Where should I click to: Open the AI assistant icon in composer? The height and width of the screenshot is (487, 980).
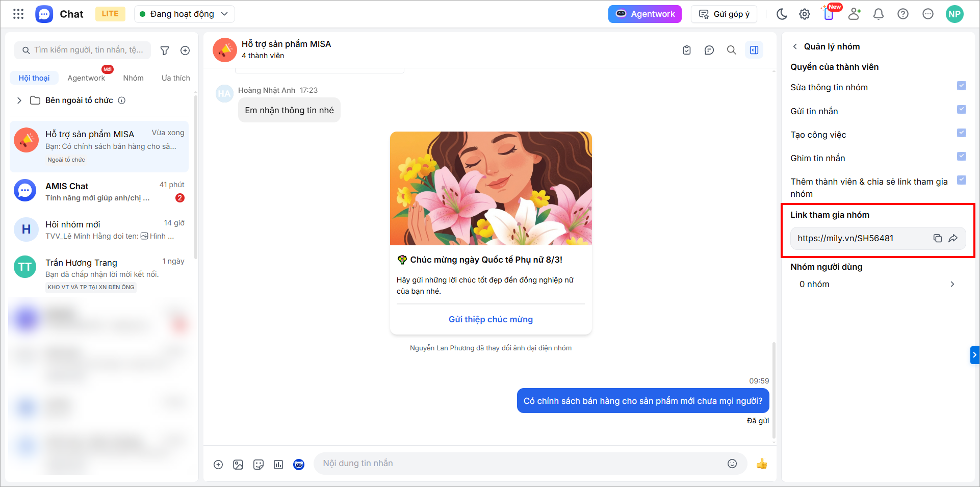pyautogui.click(x=299, y=465)
